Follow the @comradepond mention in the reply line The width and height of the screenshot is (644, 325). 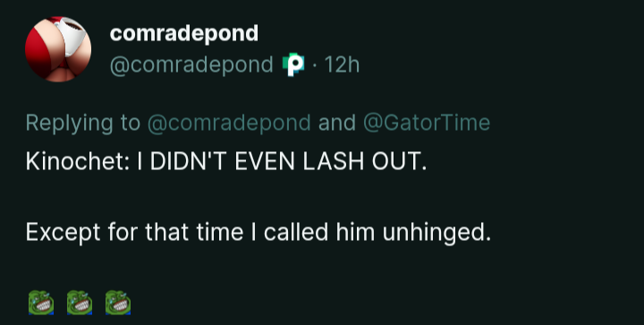click(x=229, y=123)
